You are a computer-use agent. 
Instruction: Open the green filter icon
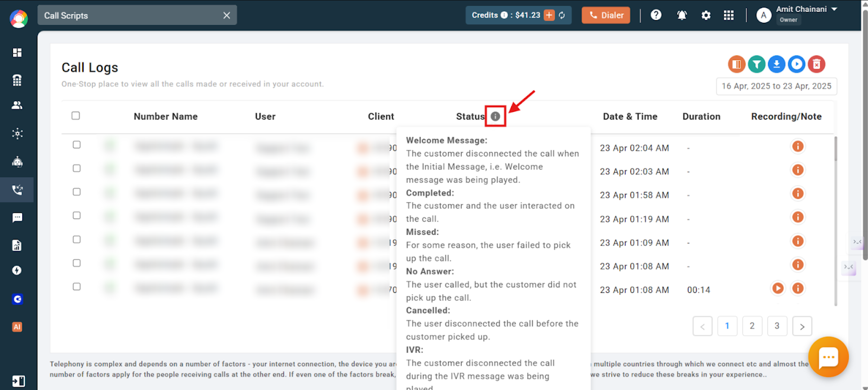(757, 64)
